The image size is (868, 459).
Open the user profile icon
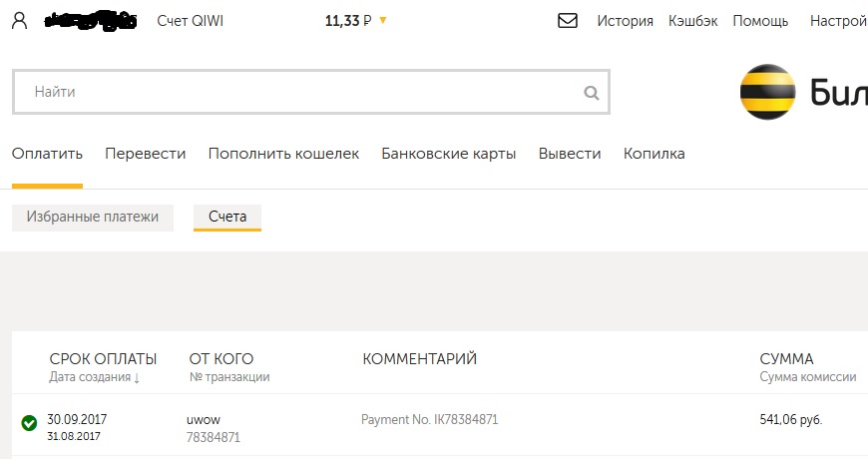point(19,21)
